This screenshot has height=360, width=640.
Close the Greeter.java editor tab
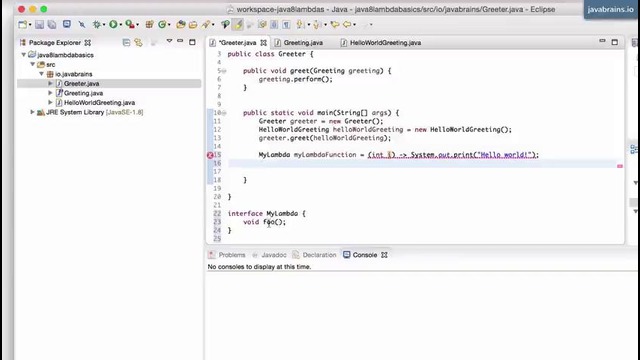point(264,42)
